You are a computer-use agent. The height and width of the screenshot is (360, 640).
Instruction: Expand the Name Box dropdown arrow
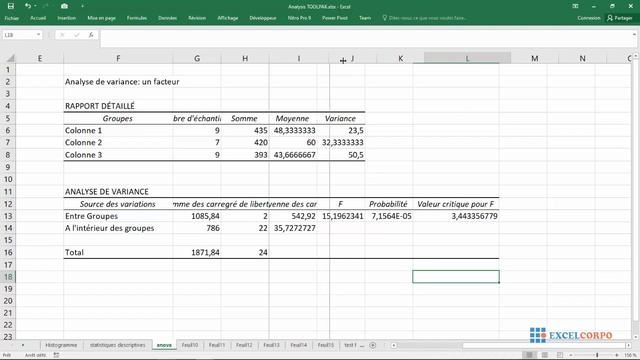(38, 35)
